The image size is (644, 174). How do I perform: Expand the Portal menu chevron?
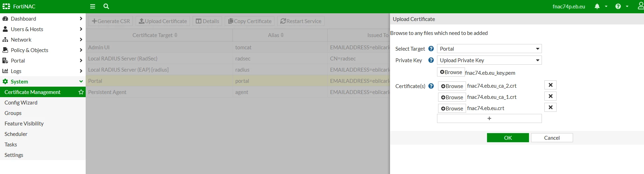(81, 61)
